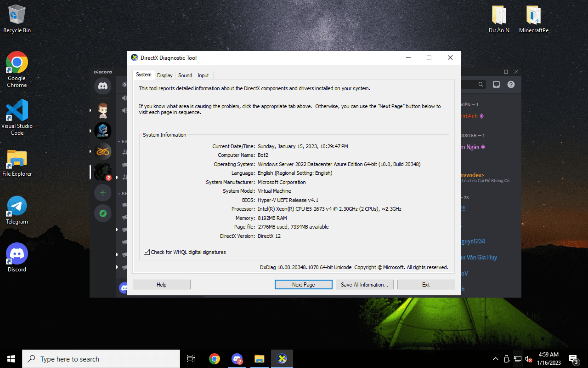Viewport: 588px width, 368px height.
Task: Open the orange-logo server in Discord
Action: (103, 151)
